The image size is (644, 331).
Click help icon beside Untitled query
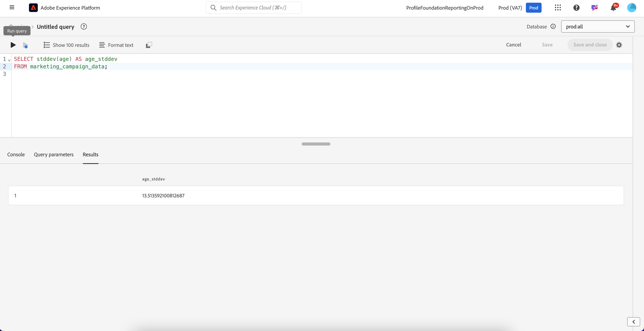click(x=84, y=27)
